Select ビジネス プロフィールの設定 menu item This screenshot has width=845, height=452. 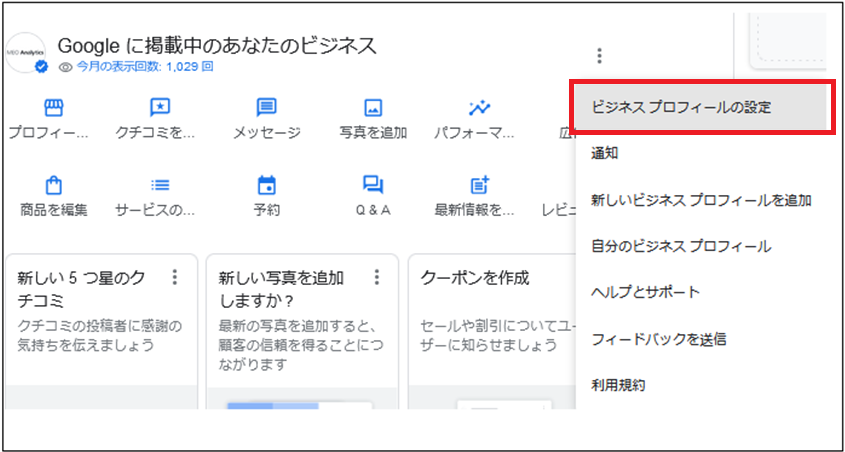pos(701,108)
